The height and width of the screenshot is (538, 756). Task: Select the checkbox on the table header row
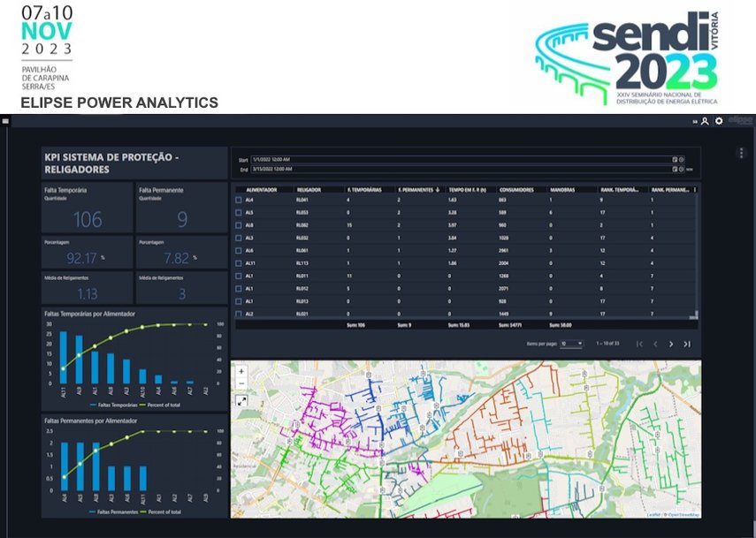pyautogui.click(x=239, y=191)
